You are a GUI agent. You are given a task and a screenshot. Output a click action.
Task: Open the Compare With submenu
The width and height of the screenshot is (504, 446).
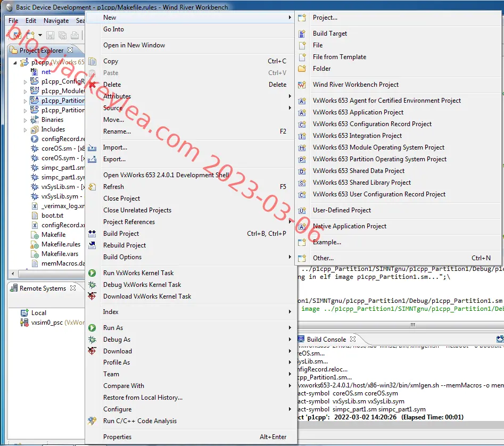(197, 385)
